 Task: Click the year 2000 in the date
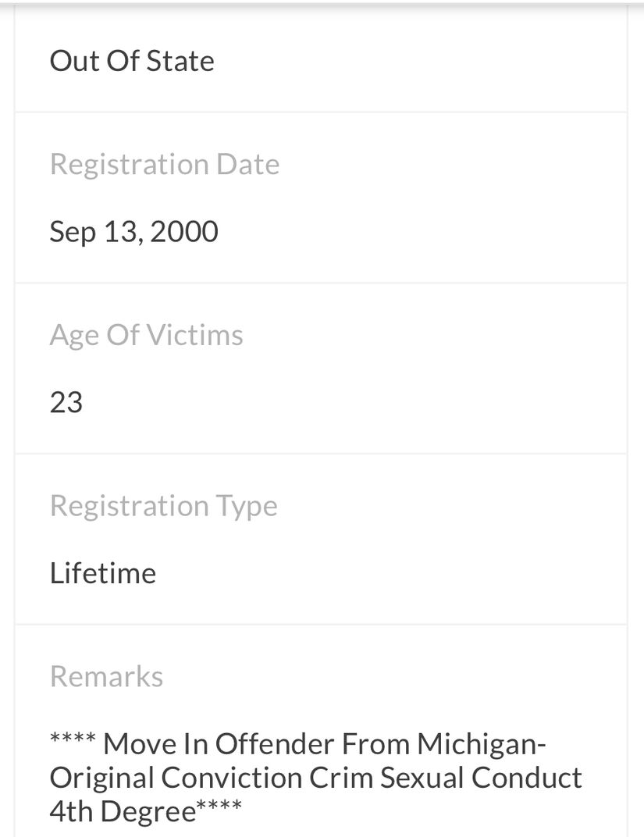[x=184, y=232]
